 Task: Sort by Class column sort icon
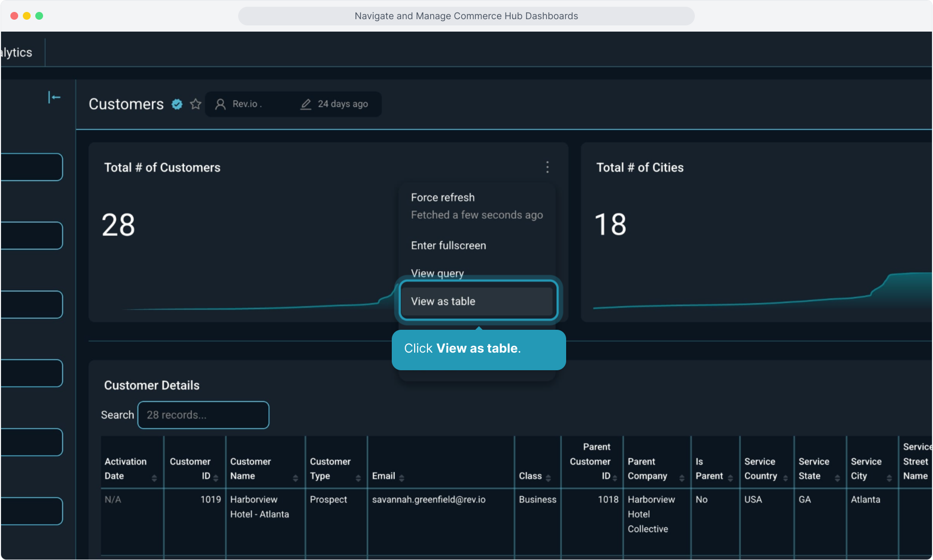pyautogui.click(x=548, y=478)
